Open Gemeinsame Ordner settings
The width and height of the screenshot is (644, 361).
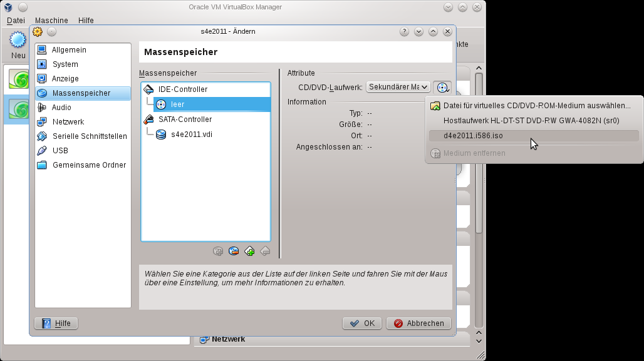tap(83, 165)
